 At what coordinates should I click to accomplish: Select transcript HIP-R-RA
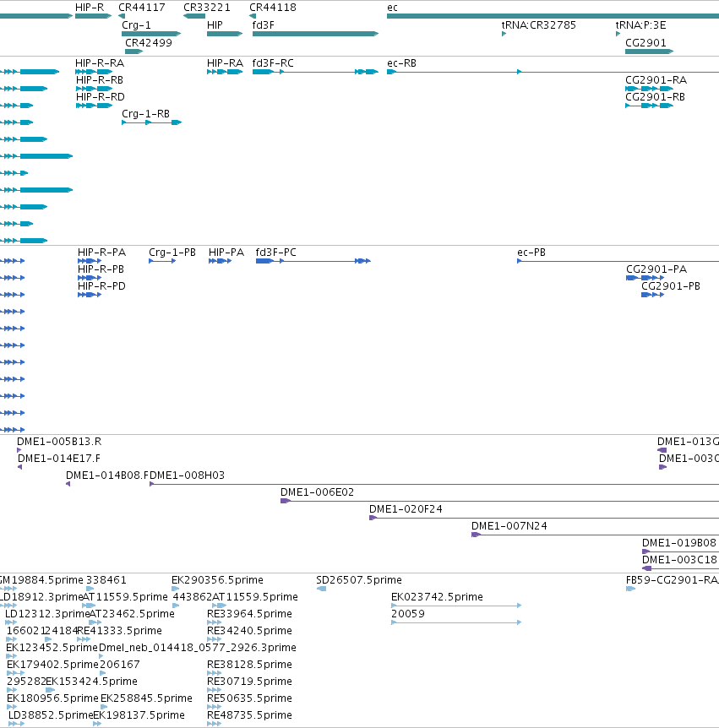point(94,72)
